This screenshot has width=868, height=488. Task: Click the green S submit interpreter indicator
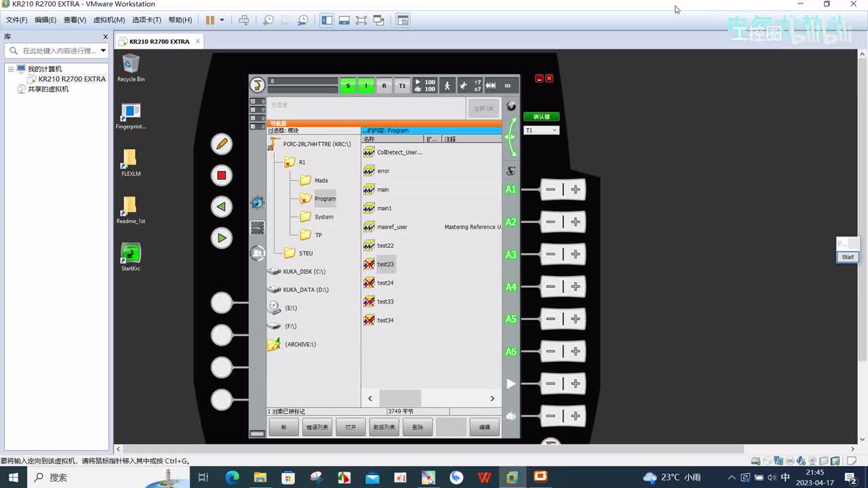coord(348,85)
